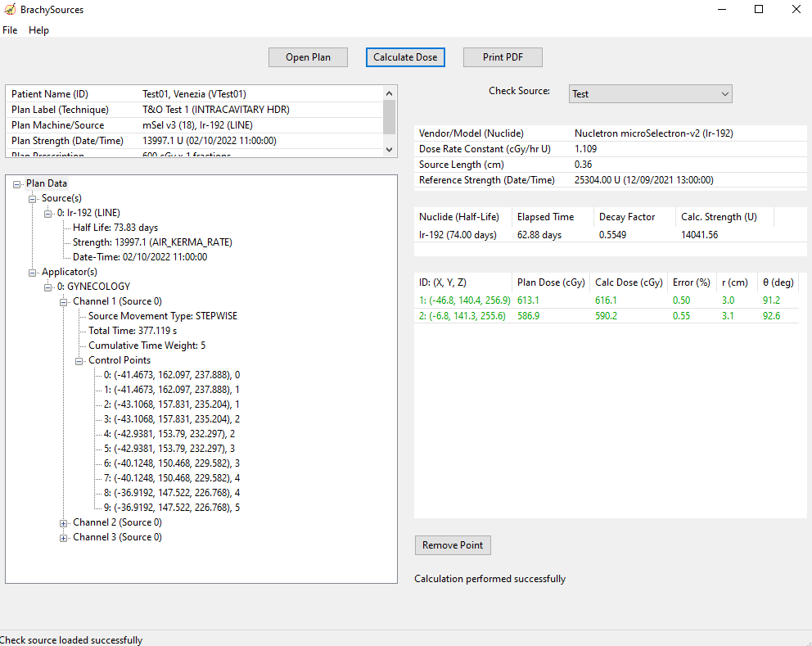
Task: Click the Open Plan button
Action: tap(308, 57)
